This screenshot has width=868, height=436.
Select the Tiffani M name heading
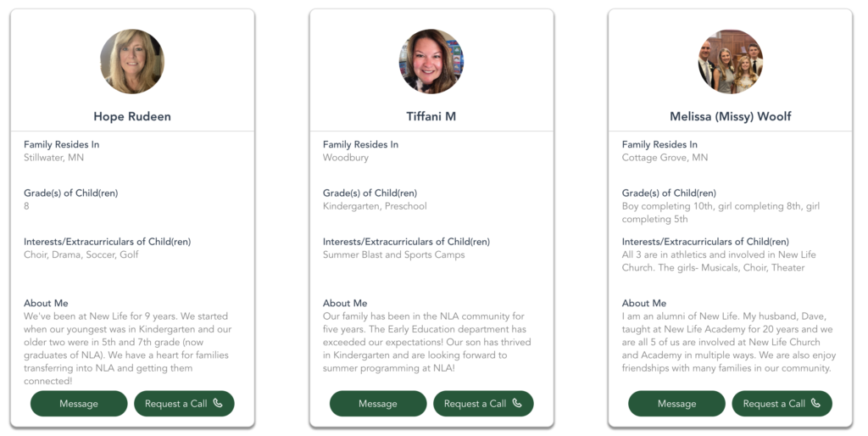[x=431, y=116]
